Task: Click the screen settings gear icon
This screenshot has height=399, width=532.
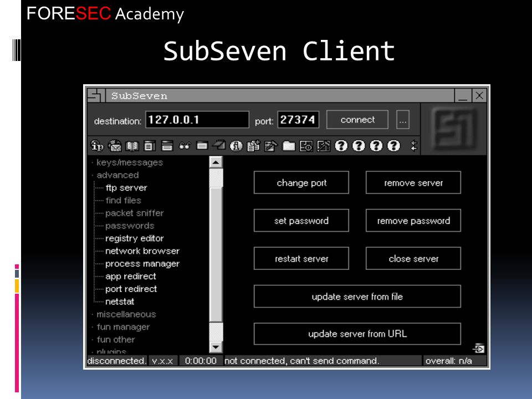Action: pyautogui.click(x=306, y=146)
